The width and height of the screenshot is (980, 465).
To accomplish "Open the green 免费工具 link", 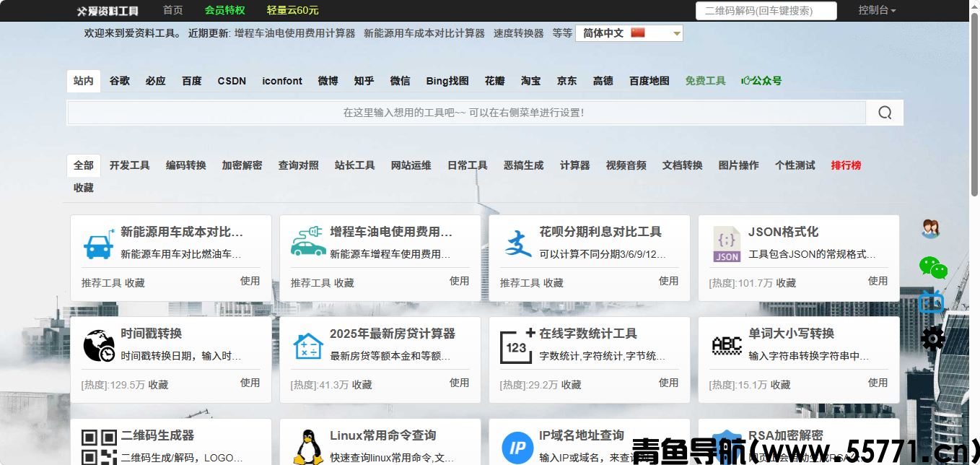I will coord(705,81).
